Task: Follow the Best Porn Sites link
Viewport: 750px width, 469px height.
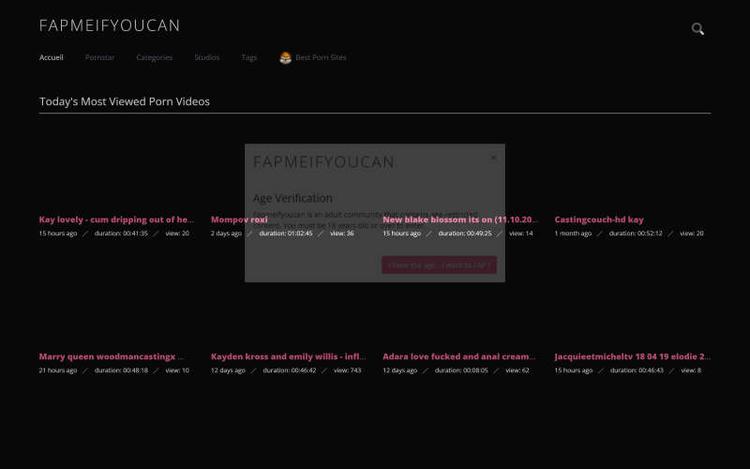Action: 320,58
